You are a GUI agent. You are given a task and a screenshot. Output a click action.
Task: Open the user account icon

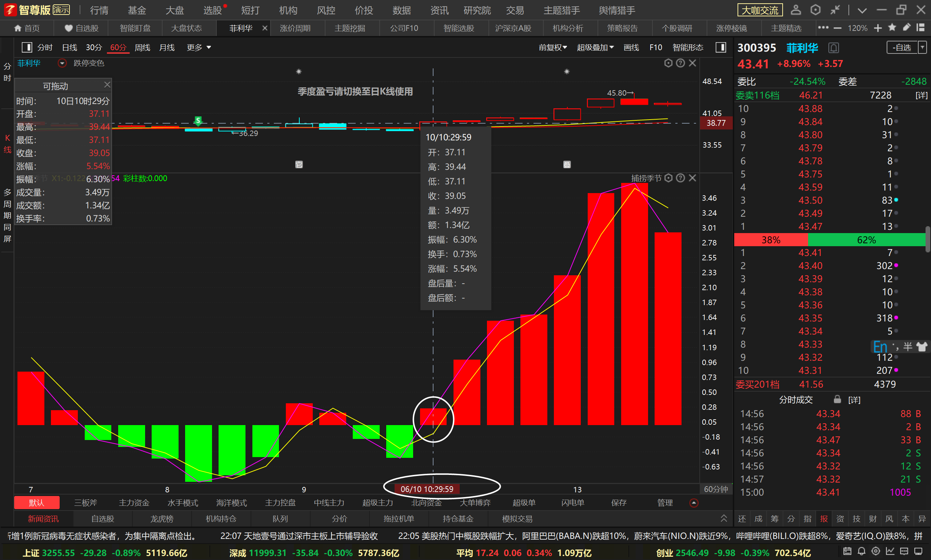[x=795, y=10]
